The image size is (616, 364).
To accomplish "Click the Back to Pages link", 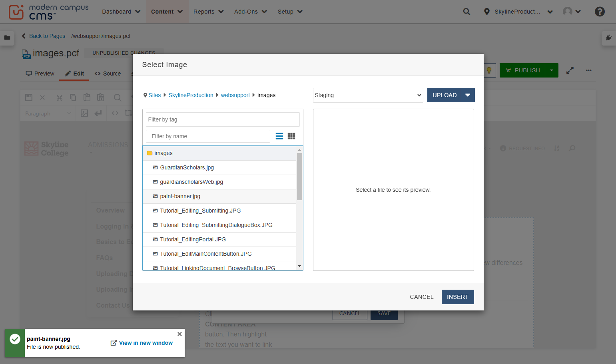I will (x=44, y=36).
